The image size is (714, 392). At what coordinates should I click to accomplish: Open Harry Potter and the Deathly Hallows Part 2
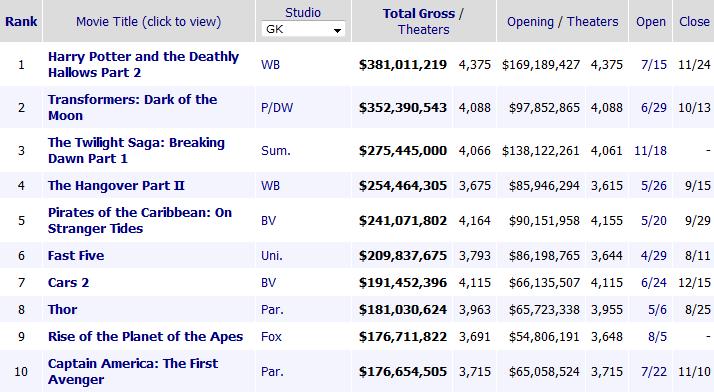[143, 64]
